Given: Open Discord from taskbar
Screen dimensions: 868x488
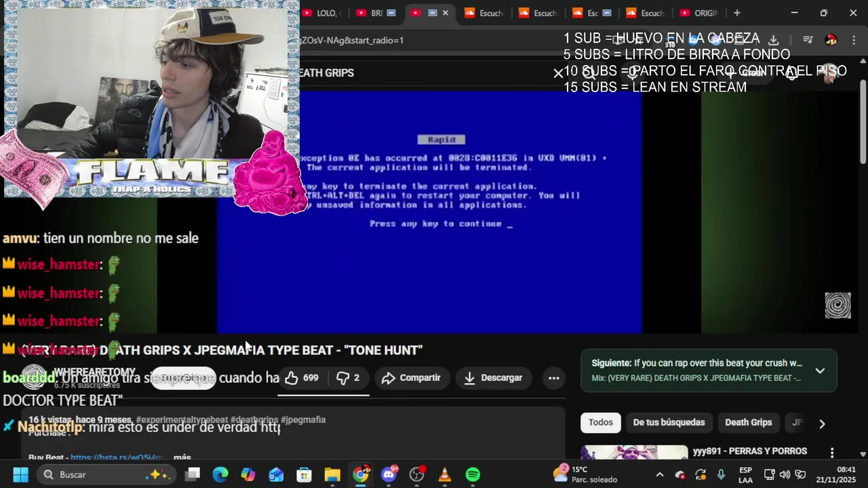Looking at the screenshot, I should (389, 474).
